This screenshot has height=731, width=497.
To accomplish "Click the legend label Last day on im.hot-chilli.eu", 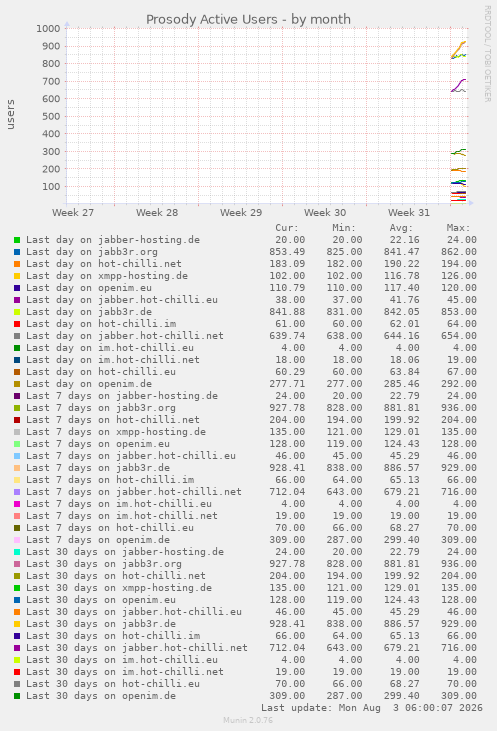I will (110, 348).
